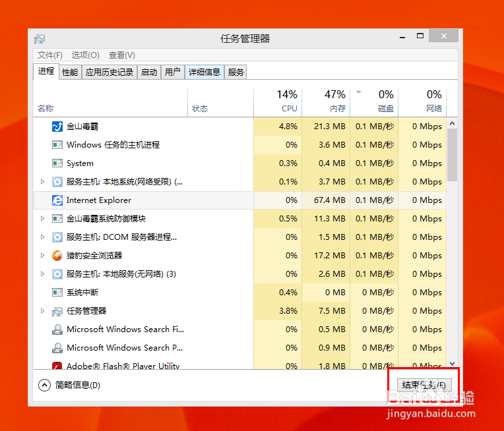
Task: Click the 3.8% CPU cell
Action: (278, 311)
